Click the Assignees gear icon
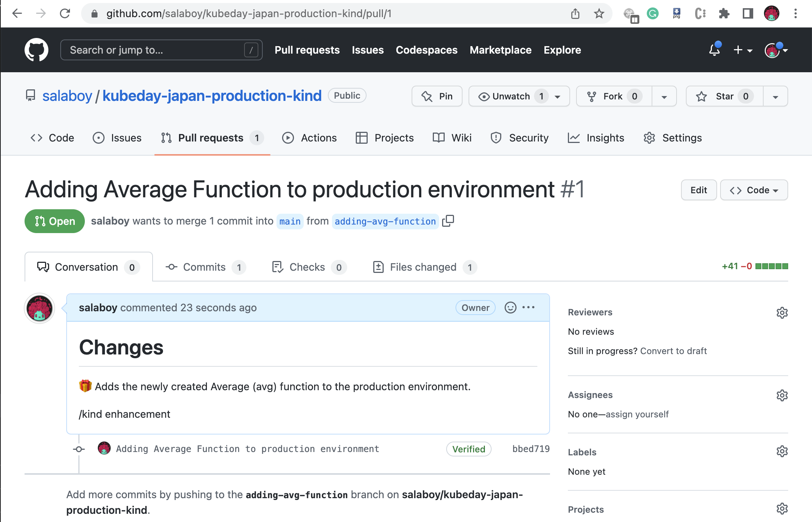The image size is (812, 522). click(x=782, y=395)
